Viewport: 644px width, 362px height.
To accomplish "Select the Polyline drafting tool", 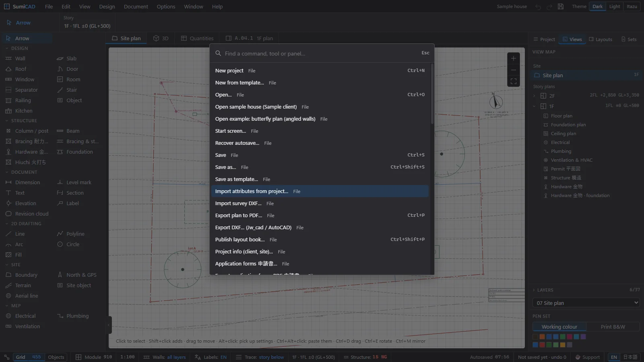I will 78,234.
